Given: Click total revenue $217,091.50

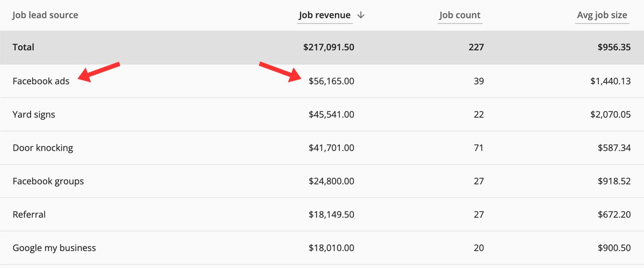Looking at the screenshot, I should tap(328, 47).
